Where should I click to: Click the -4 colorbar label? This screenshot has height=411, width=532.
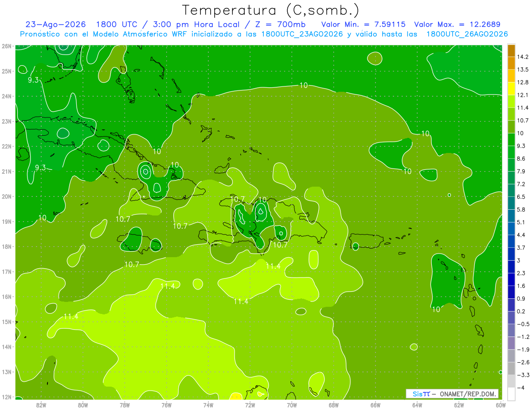520,388
